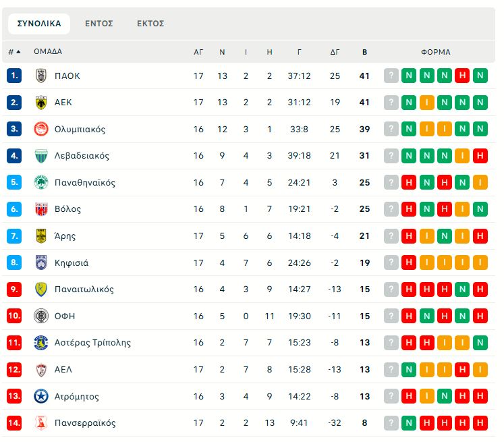Image resolution: width=504 pixels, height=442 pixels.
Task: Click the Πανσερραϊκός red logo icon
Action: (x=41, y=423)
